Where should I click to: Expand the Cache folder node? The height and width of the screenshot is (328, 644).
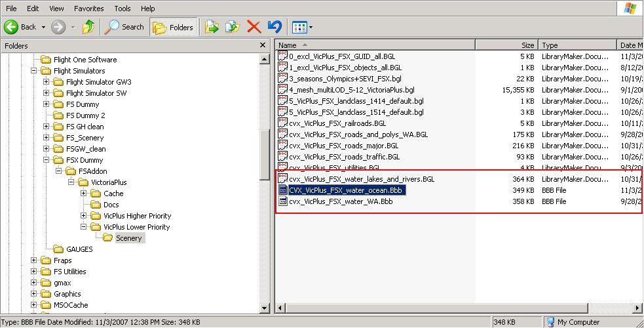[84, 194]
